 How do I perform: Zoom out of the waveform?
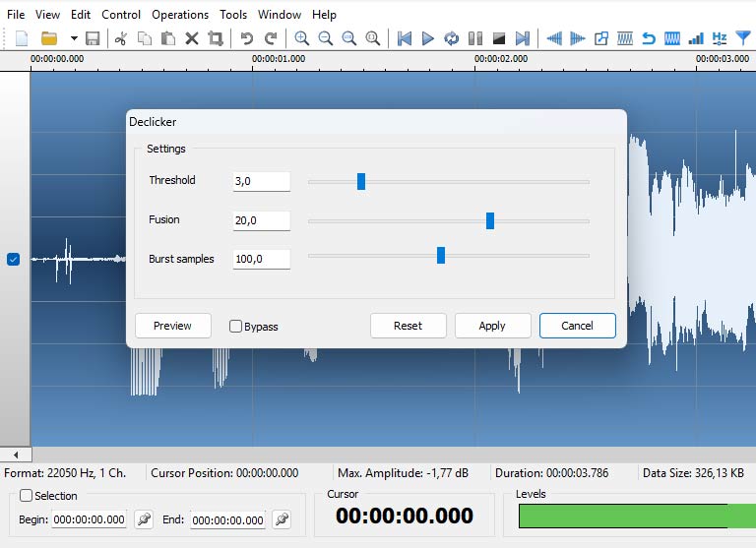(326, 38)
